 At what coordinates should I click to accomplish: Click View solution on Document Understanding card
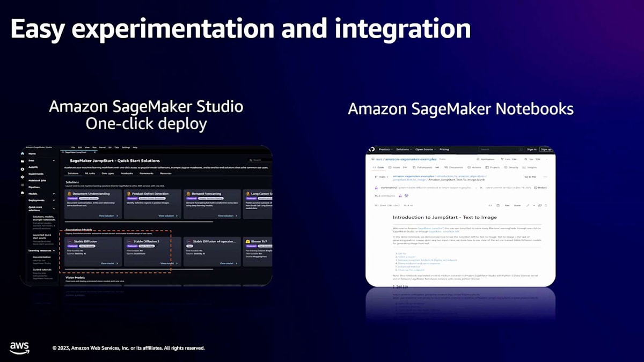(108, 216)
